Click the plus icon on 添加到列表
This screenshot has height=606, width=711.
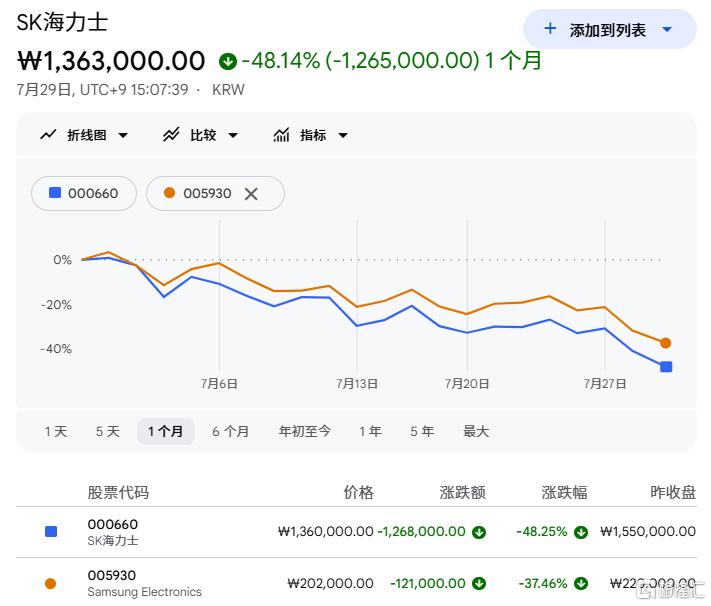(550, 29)
